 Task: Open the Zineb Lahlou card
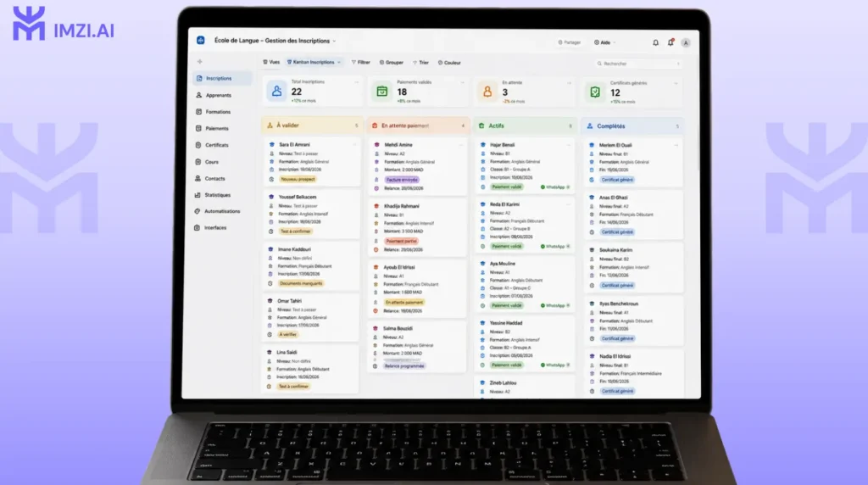(x=525, y=387)
